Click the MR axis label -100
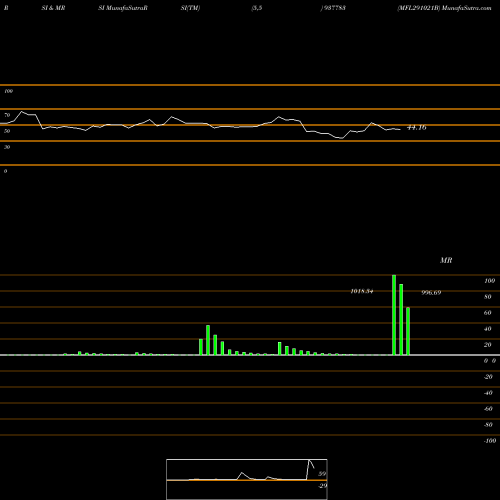The height and width of the screenshot is (500, 500). point(490,441)
